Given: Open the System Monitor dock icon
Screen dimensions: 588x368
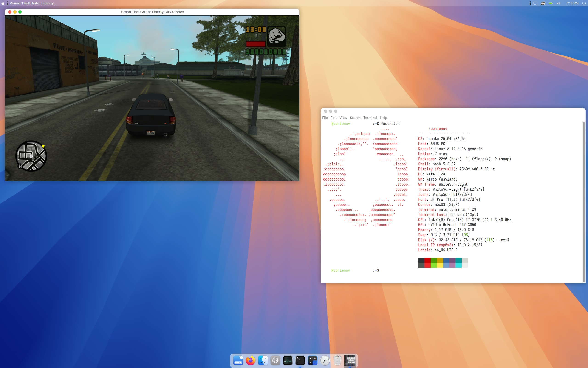Looking at the screenshot, I should 288,360.
